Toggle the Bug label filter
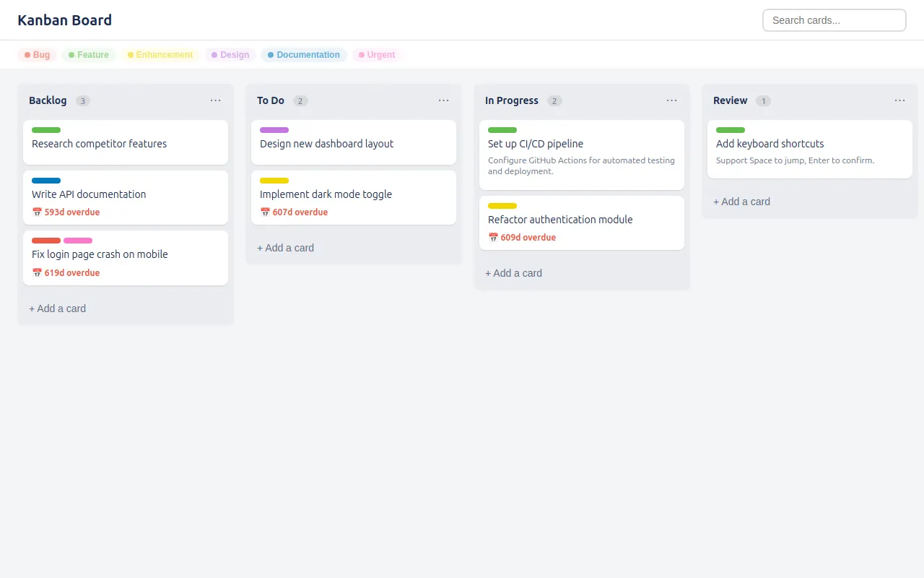 [38, 55]
